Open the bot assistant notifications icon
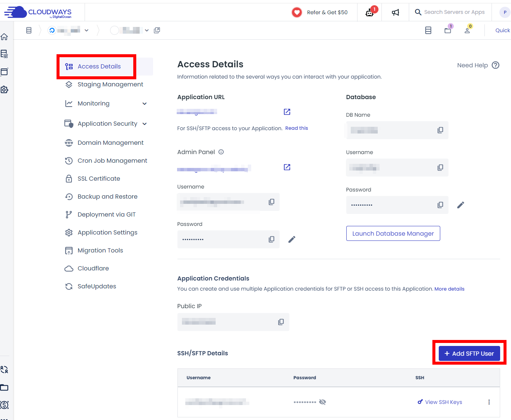The width and height of the screenshot is (511, 420). pos(369,13)
